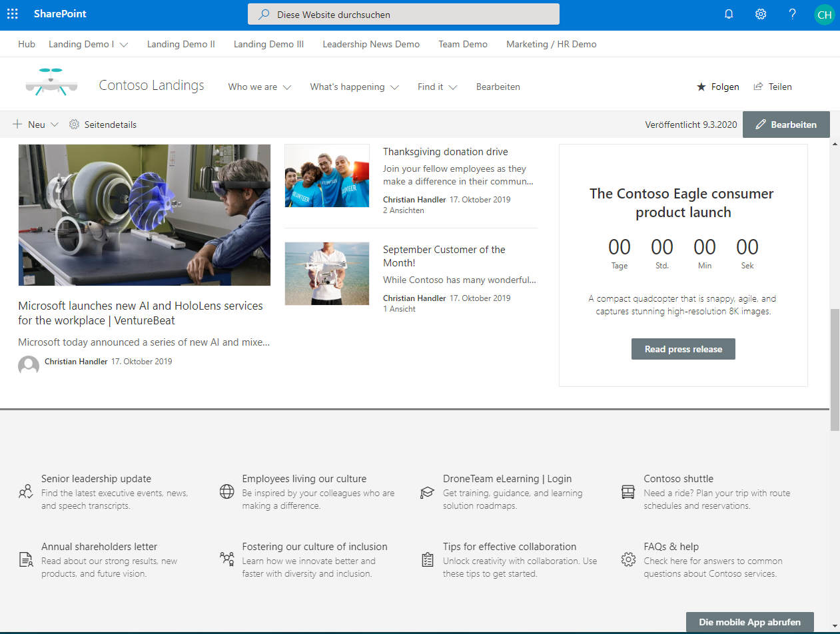This screenshot has height=634, width=840.
Task: Expand the Find it menu
Action: pyautogui.click(x=453, y=87)
